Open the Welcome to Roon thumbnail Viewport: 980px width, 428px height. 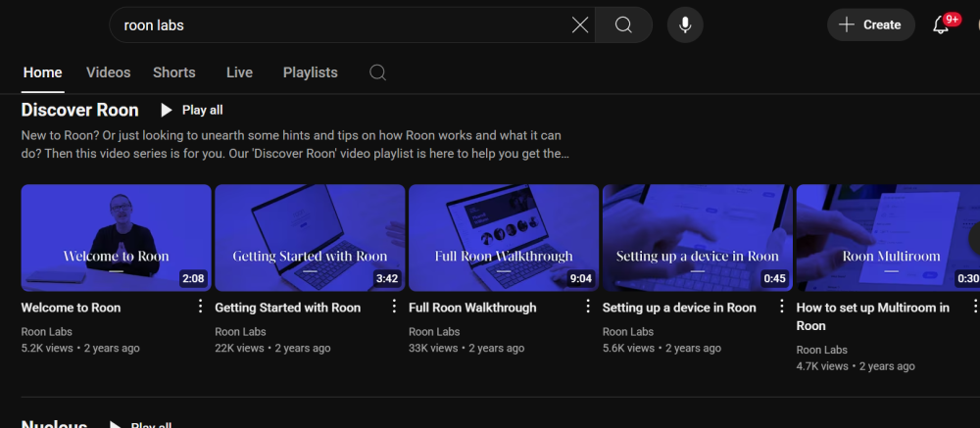pos(117,237)
